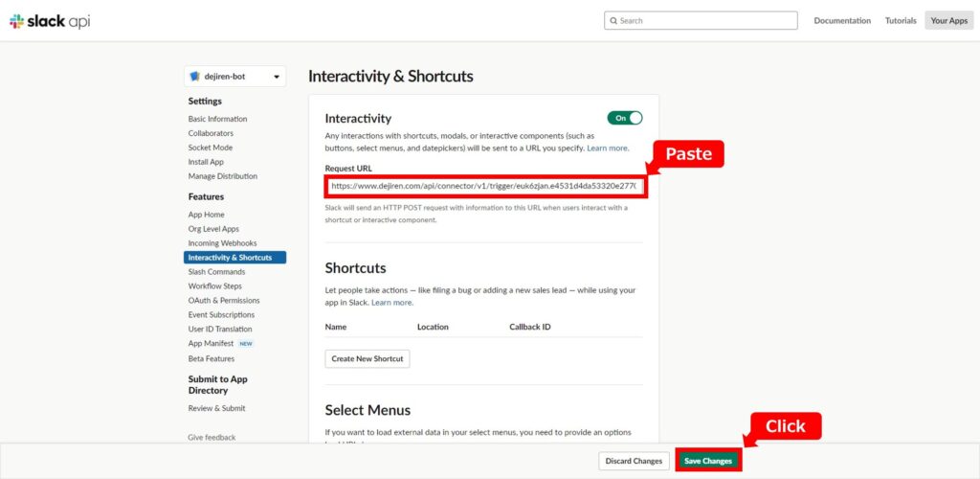Focus the top Search box

701,21
